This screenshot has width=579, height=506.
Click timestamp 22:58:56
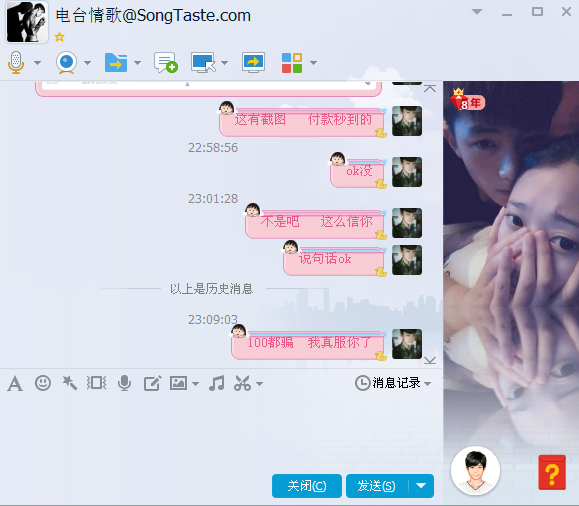[x=213, y=148]
